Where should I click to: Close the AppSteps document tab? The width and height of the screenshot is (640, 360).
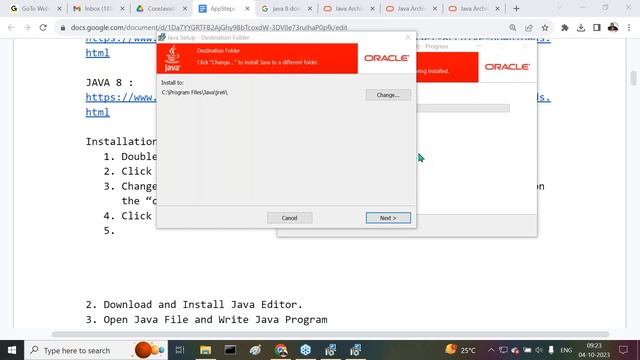tap(247, 9)
